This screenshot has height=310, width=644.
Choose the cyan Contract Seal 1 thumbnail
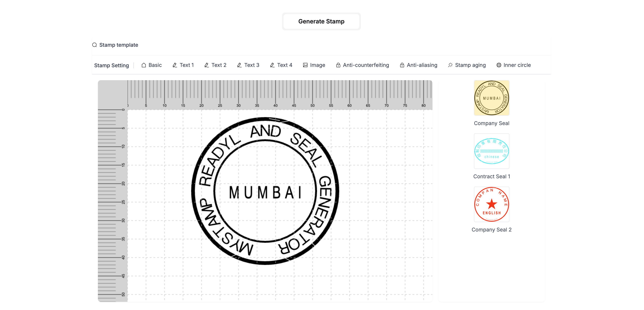click(x=492, y=151)
